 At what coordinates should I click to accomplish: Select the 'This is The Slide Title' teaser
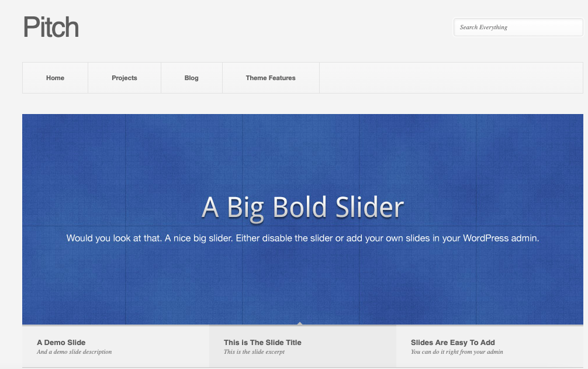point(262,342)
